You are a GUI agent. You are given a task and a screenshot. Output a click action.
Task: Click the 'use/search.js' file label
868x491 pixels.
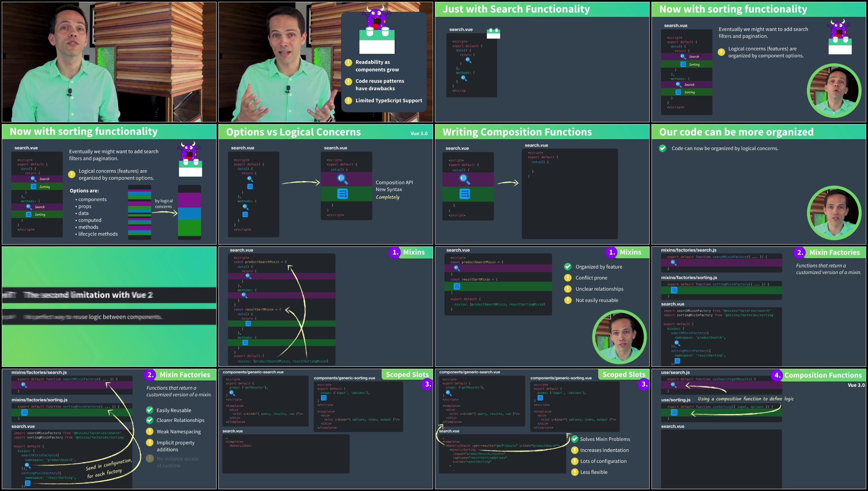(675, 372)
